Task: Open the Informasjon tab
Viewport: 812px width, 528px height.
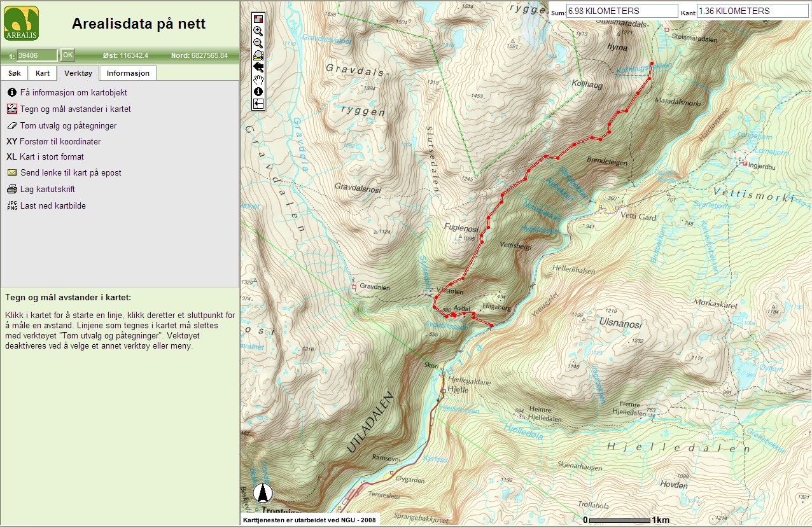Action: click(128, 73)
